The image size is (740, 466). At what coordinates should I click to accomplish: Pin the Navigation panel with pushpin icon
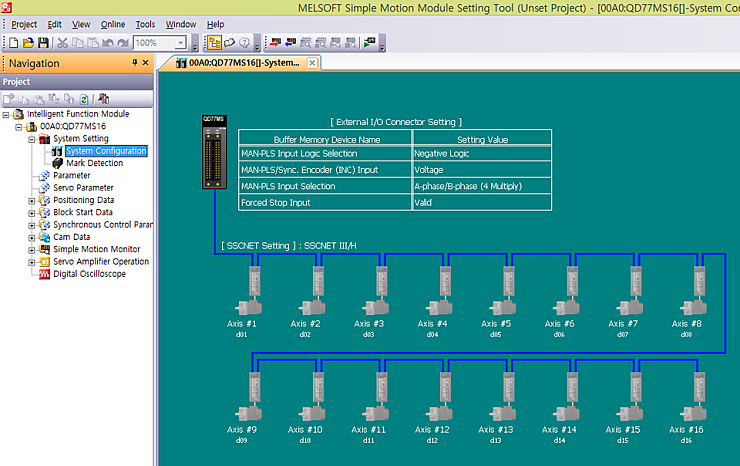click(135, 62)
